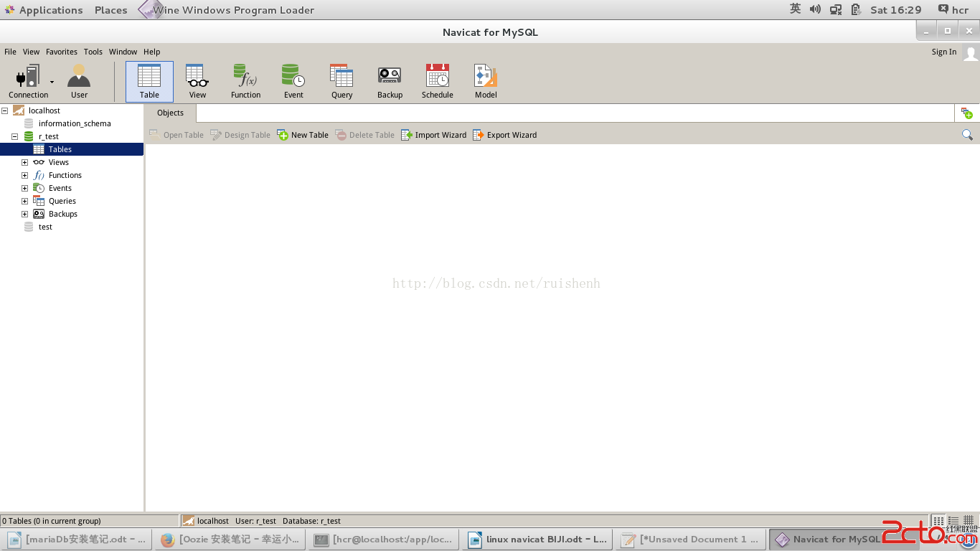
Task: Open the Connection toolbar button
Action: tap(29, 81)
